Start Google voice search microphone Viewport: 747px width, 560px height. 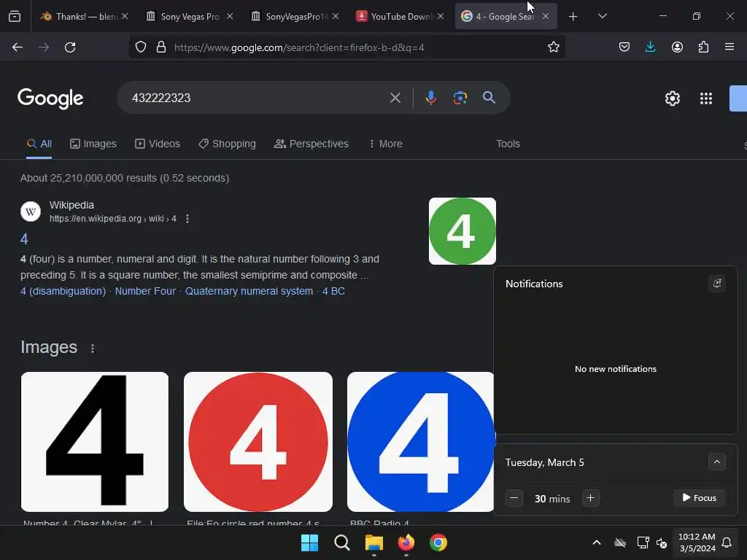[x=430, y=98]
